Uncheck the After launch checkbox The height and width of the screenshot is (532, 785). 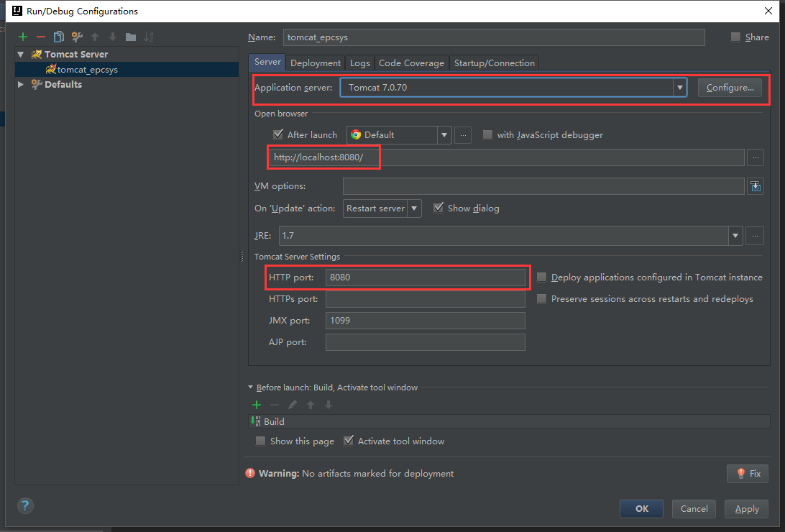(x=278, y=134)
